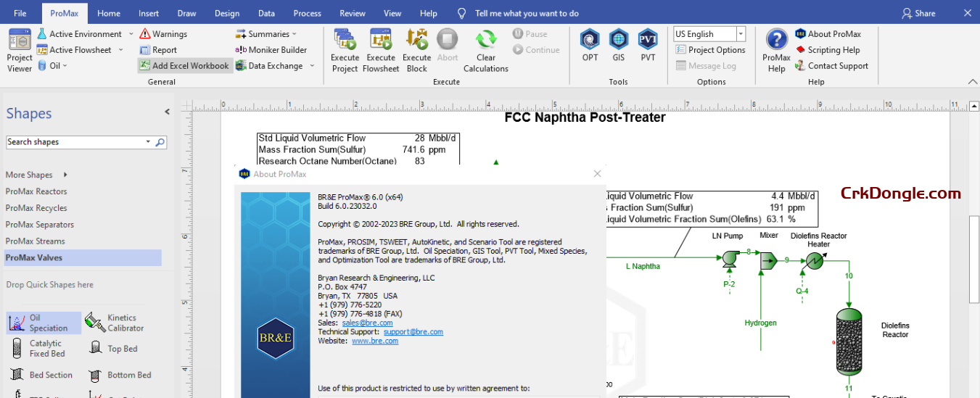Screen dimensions: 980x398
Task: Open the Project Viewer
Action: (x=20, y=50)
